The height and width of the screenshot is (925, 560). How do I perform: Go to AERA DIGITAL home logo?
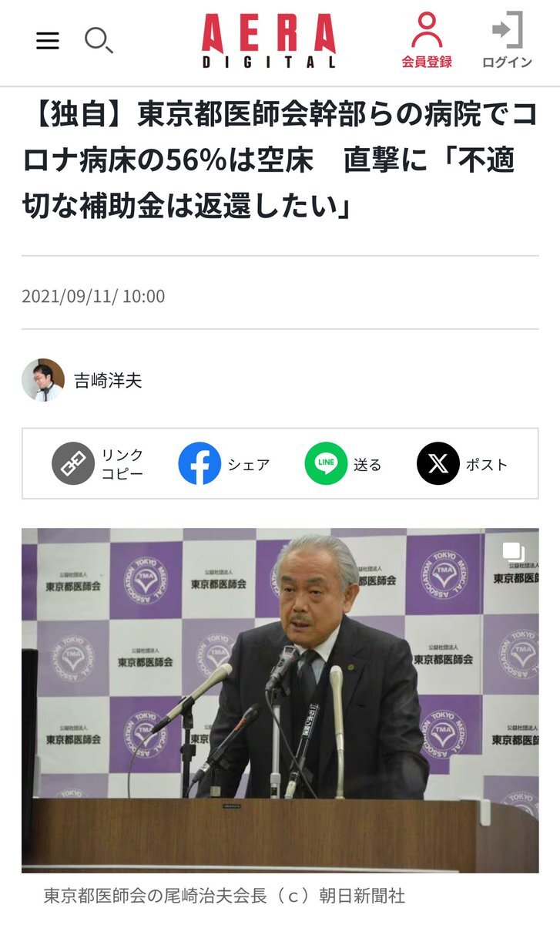pyautogui.click(x=269, y=42)
